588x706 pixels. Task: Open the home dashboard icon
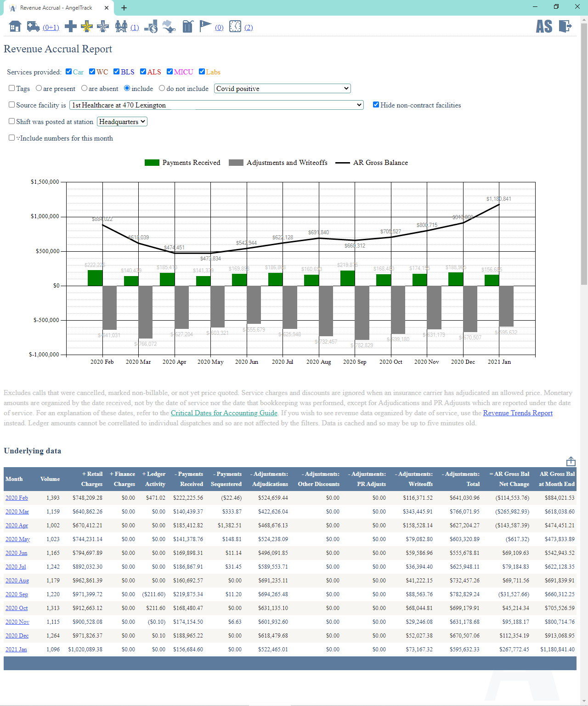14,27
